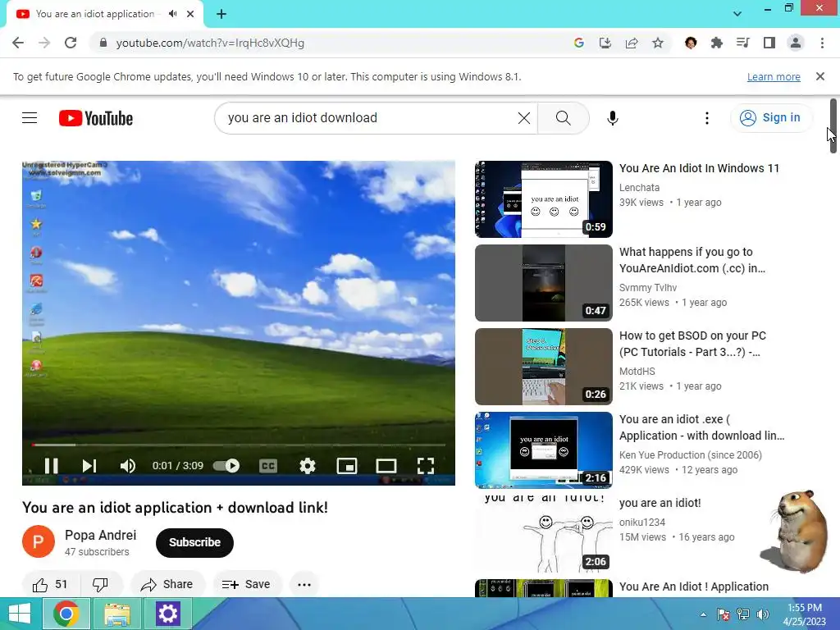Like the video (51 likes)
The width and height of the screenshot is (840, 630).
click(51, 584)
